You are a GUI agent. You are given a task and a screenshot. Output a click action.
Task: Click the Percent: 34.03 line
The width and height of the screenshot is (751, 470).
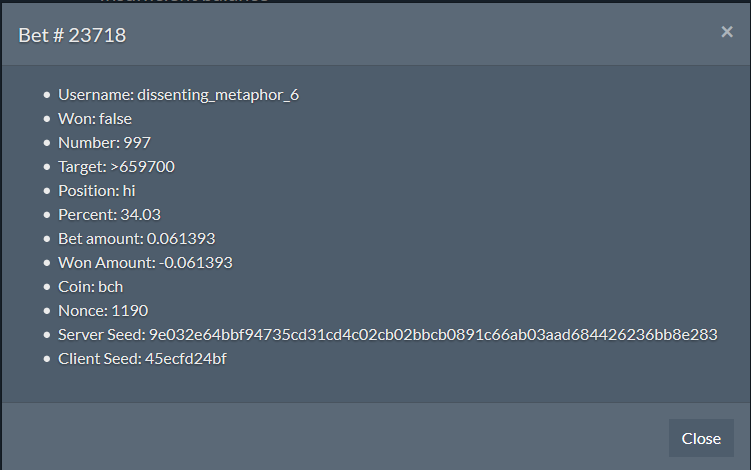pos(109,214)
